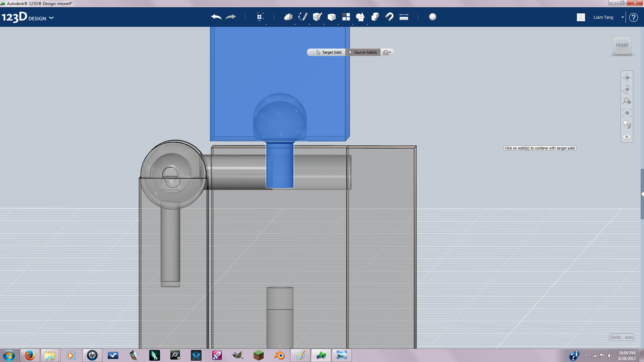Open the Combine tool

(375, 17)
